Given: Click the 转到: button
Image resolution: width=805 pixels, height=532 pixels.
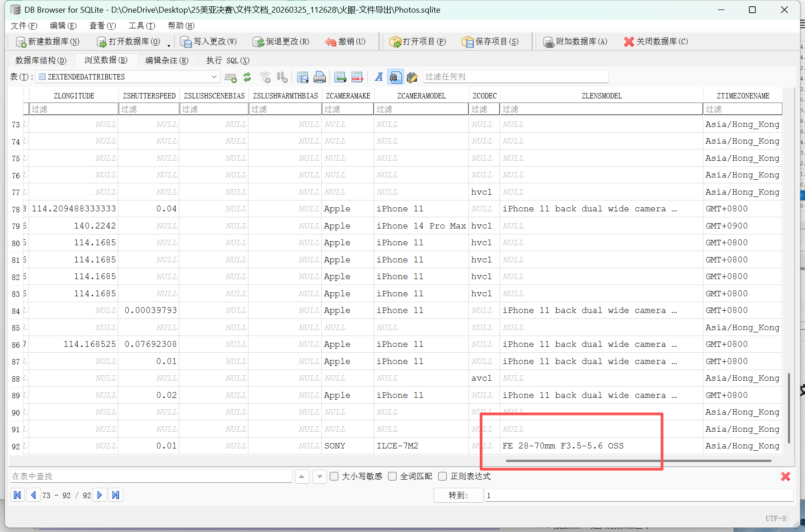Looking at the screenshot, I should 458,495.
